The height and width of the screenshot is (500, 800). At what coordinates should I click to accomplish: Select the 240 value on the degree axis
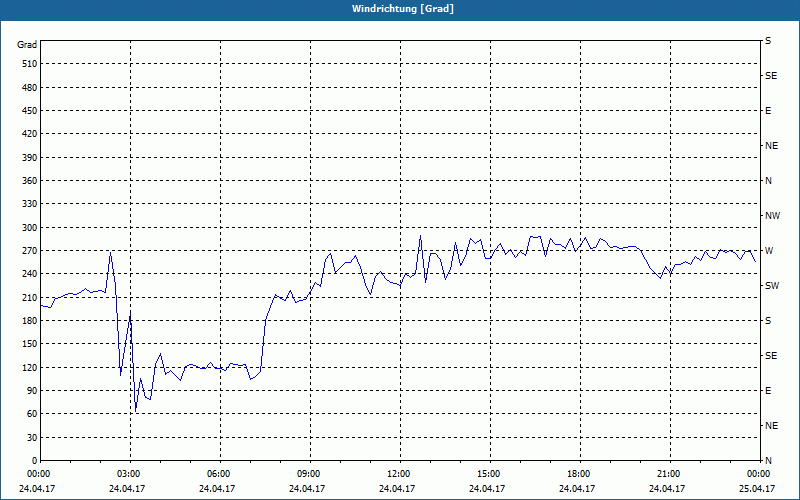(30, 274)
